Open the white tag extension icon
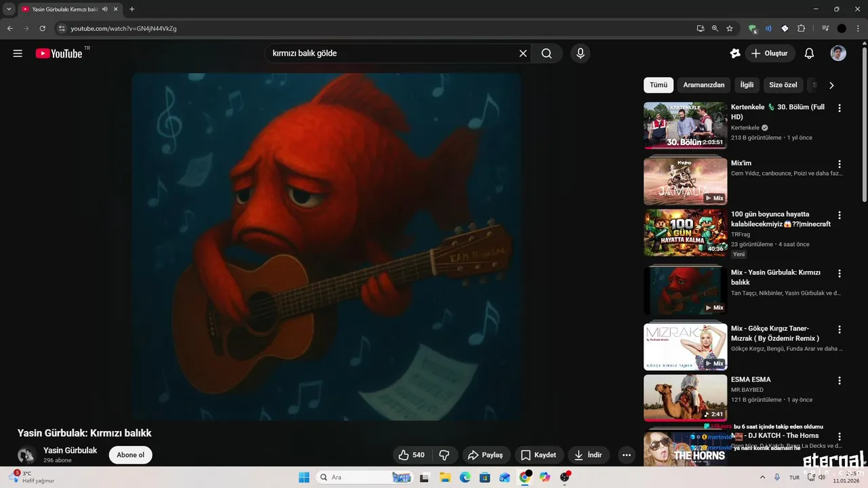This screenshot has width=868, height=488. coord(785,28)
